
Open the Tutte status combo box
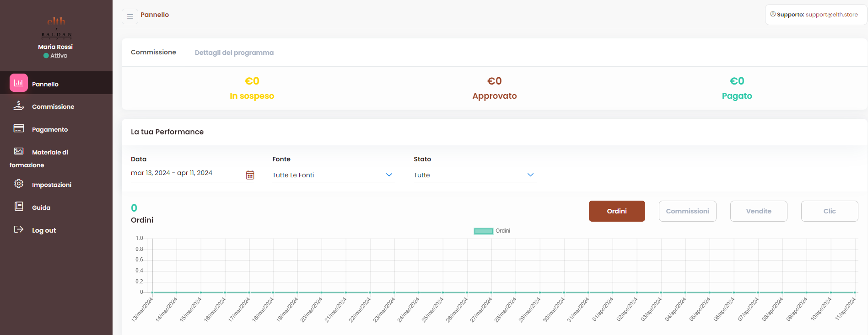(475, 175)
